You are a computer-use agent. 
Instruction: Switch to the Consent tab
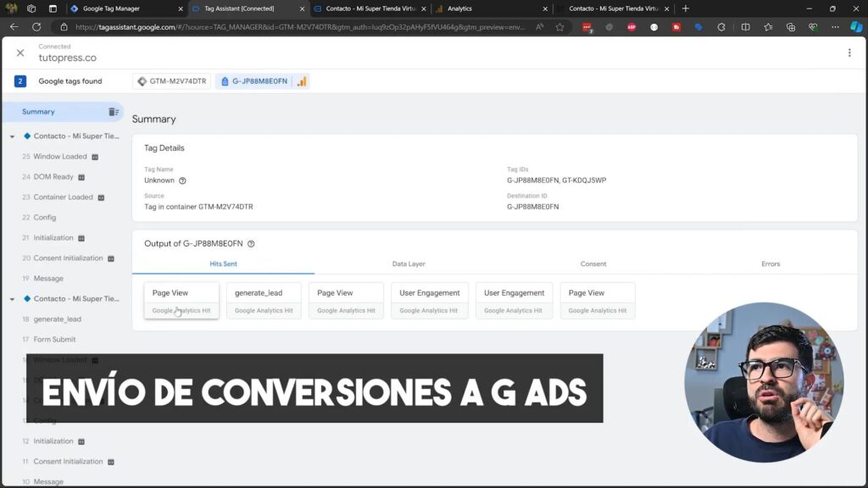click(593, 264)
